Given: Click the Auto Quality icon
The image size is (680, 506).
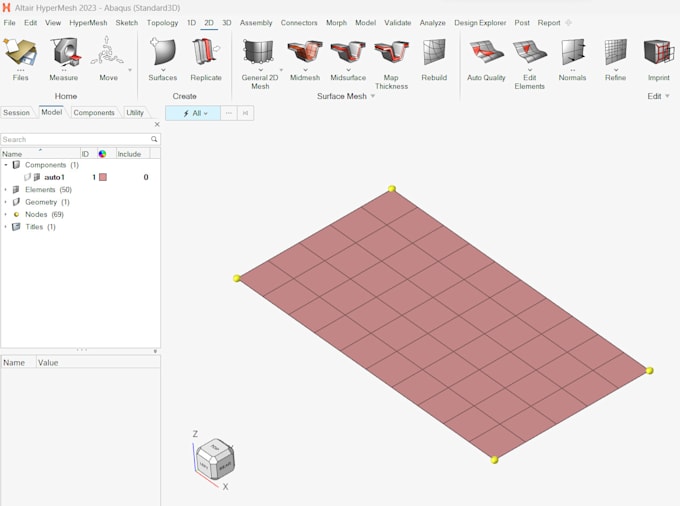Looking at the screenshot, I should [486, 53].
